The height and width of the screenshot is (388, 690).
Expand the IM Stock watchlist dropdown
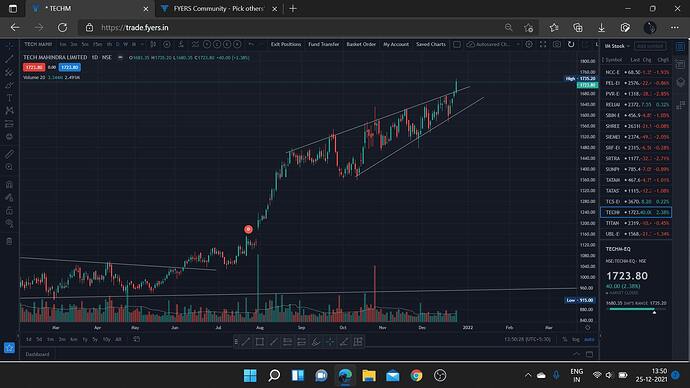click(617, 46)
